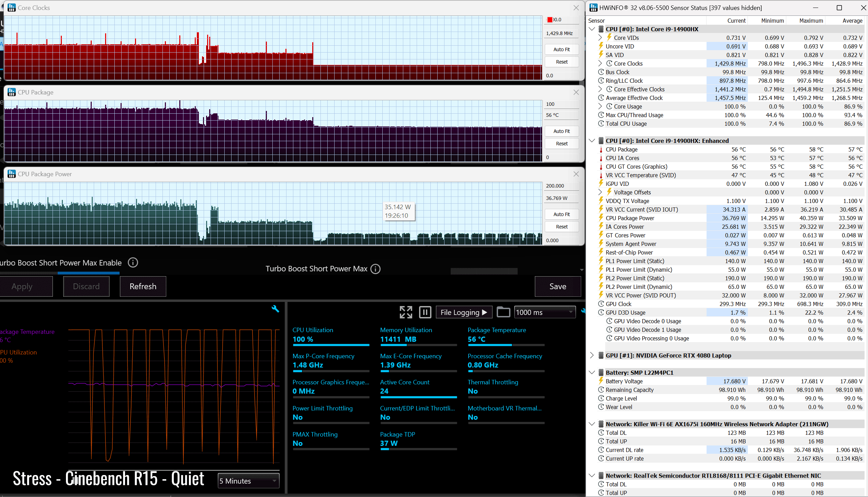Click the Turbo Boost Short Power Max Enable info icon
The image size is (868, 497).
(133, 263)
